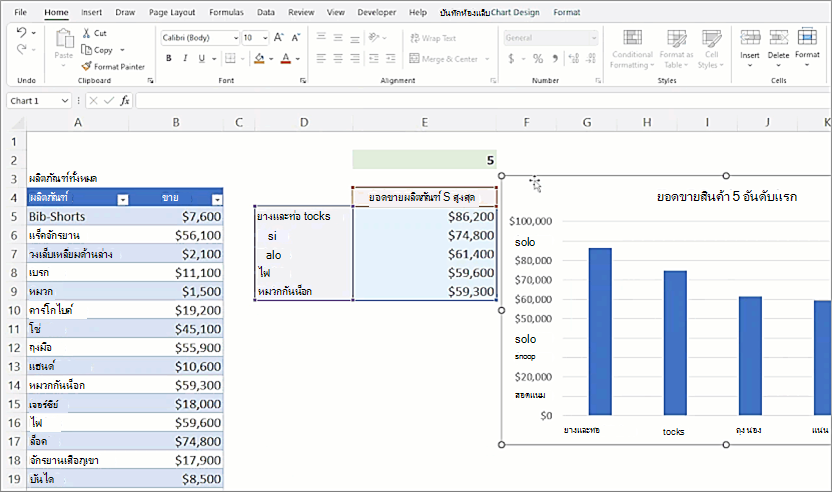Click the Insert cells button
Viewport: 832px width, 492px height.
750,48
